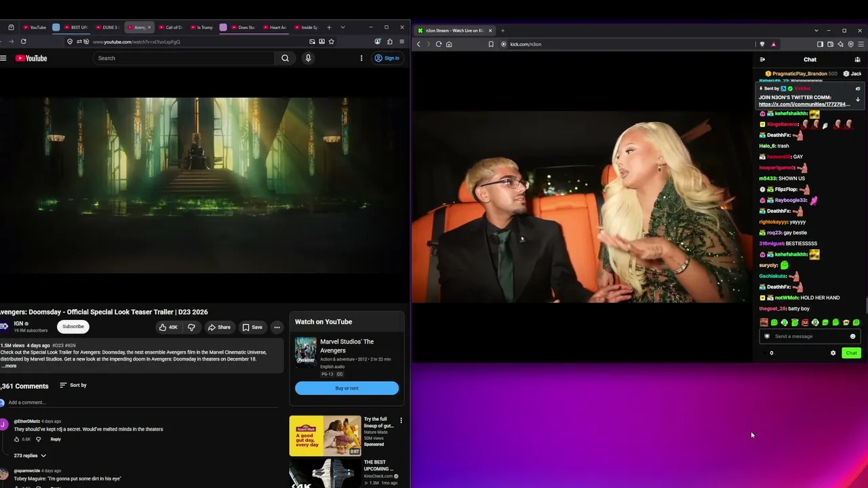This screenshot has width=868, height=488.
Task: Expand the pinned message in Kick chat
Action: 857,100
